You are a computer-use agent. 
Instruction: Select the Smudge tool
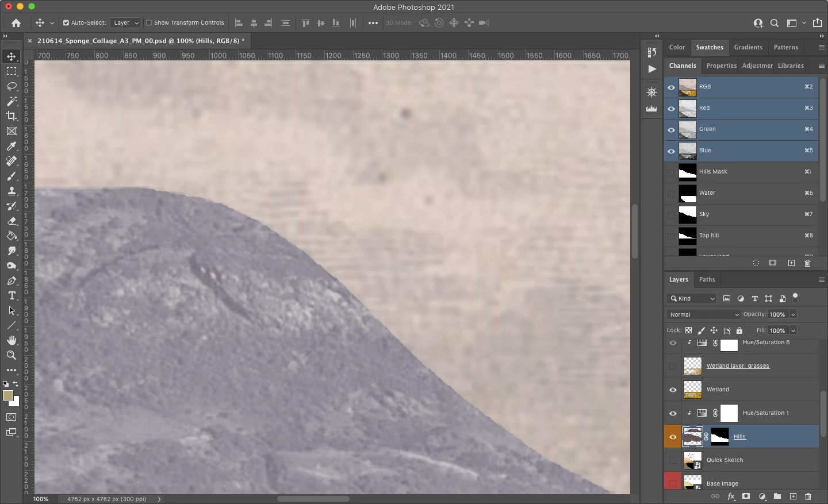[x=11, y=251]
